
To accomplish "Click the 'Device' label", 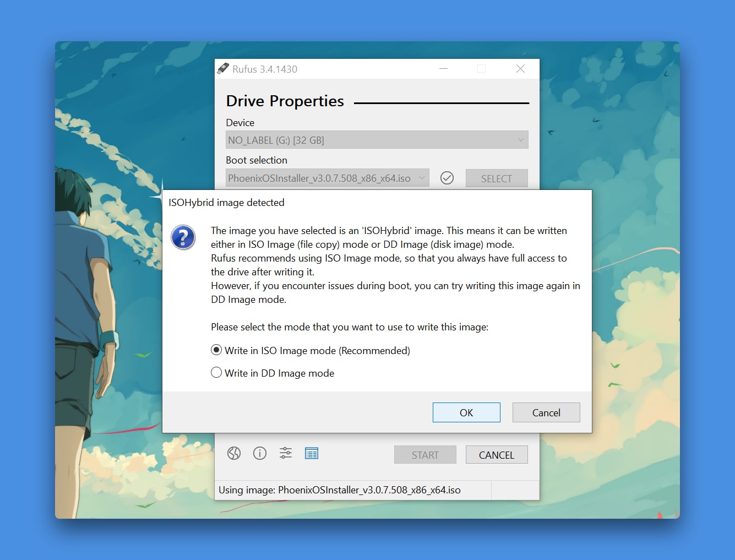I will 240,123.
